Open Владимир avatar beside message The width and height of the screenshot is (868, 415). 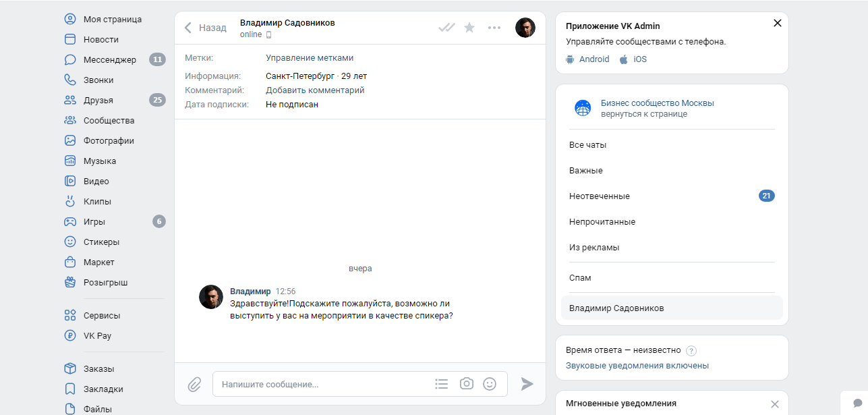coord(211,297)
